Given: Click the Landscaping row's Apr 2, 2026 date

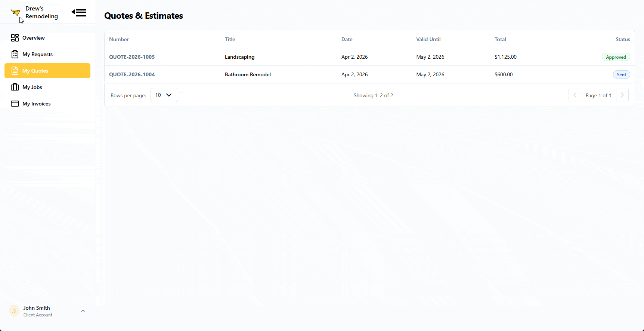Looking at the screenshot, I should [354, 57].
